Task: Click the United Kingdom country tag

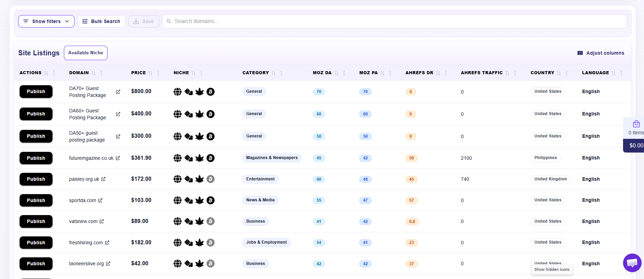Action: [551, 179]
